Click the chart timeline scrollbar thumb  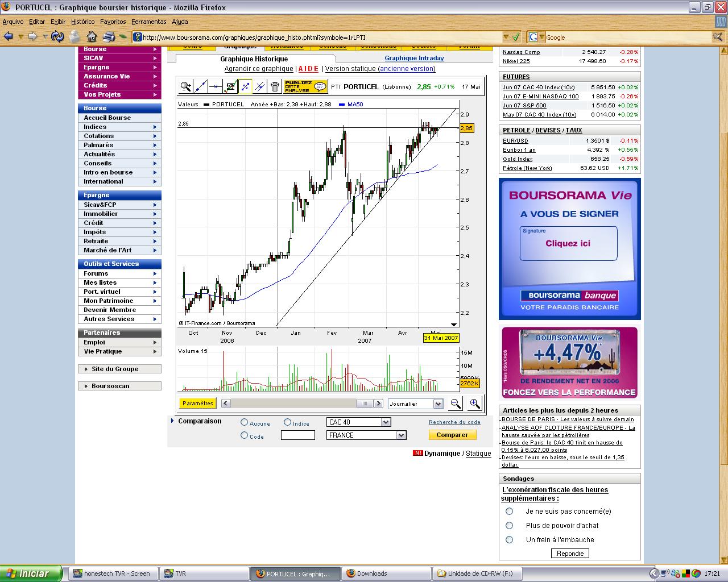tap(364, 404)
